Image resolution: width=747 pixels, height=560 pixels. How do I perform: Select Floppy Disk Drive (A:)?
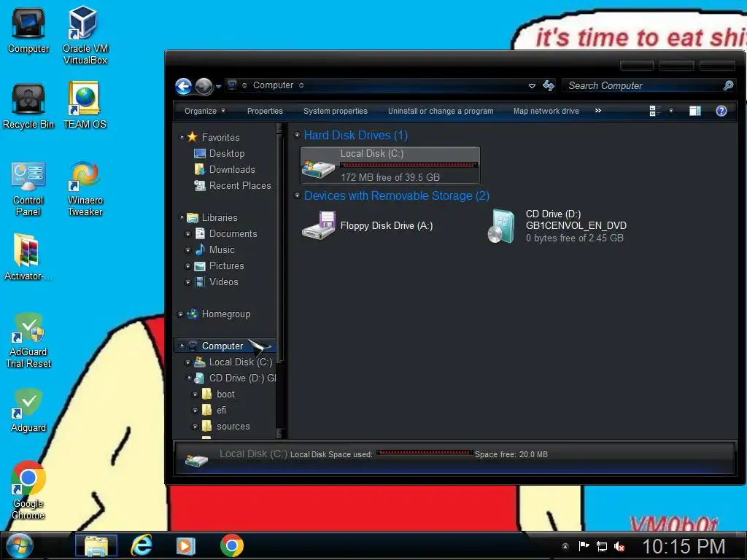(368, 226)
